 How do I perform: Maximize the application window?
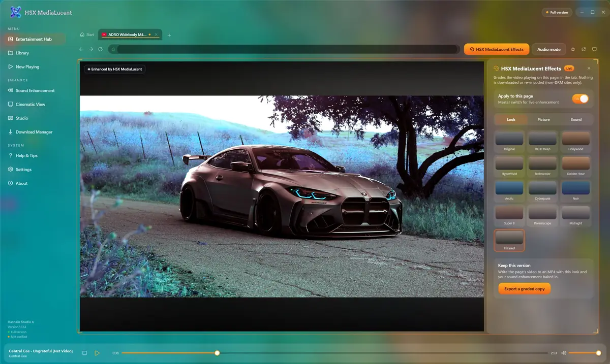(x=592, y=12)
